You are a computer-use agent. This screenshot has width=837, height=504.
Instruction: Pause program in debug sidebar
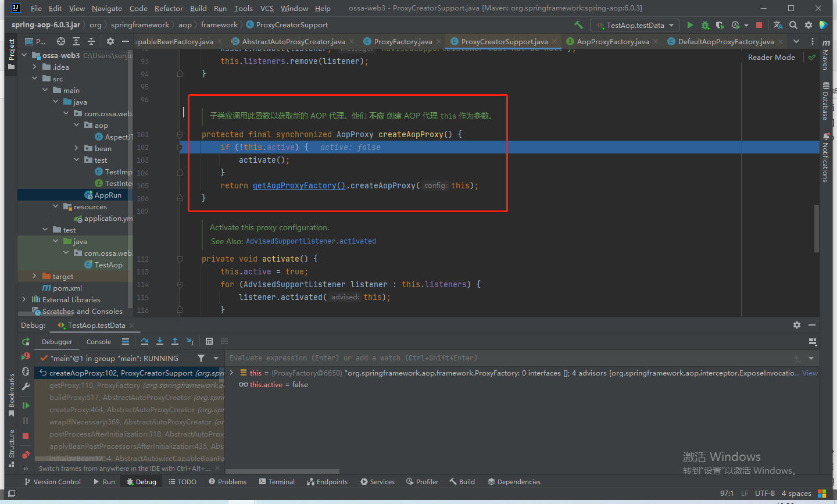click(x=26, y=420)
